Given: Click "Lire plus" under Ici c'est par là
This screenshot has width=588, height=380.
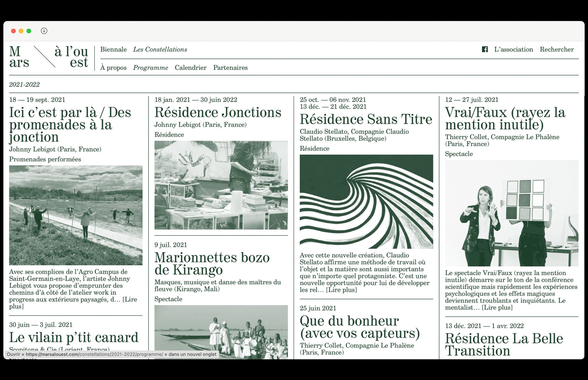Looking at the screenshot, I should pyautogui.click(x=130, y=300).
